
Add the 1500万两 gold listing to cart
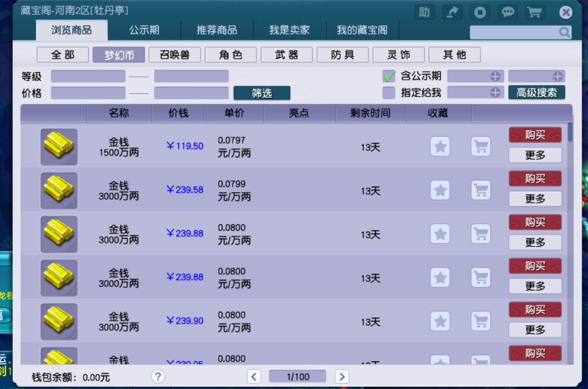tap(480, 147)
